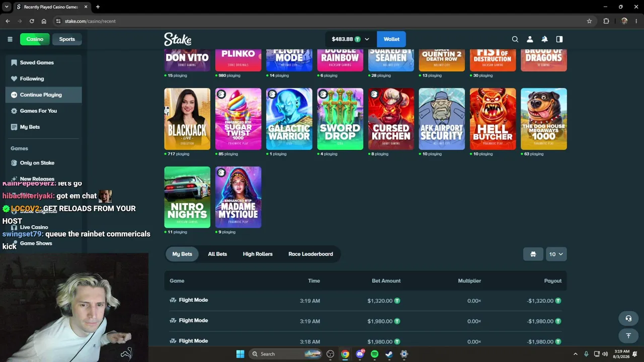
Task: Open Game Shows in the sidebar
Action: [x=44, y=243]
